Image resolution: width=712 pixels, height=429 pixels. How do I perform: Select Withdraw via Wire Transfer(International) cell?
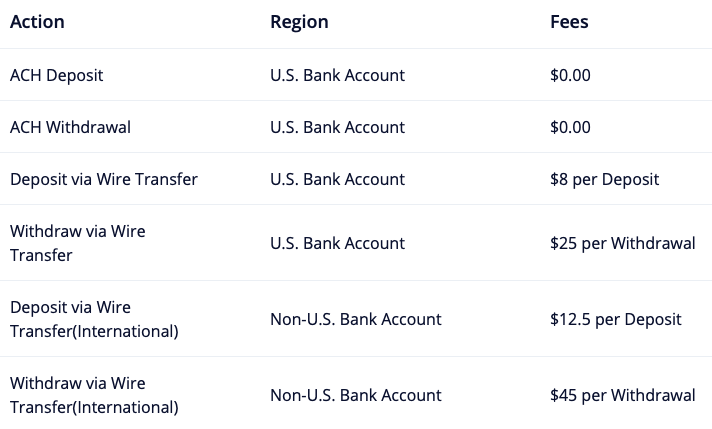coord(94,395)
